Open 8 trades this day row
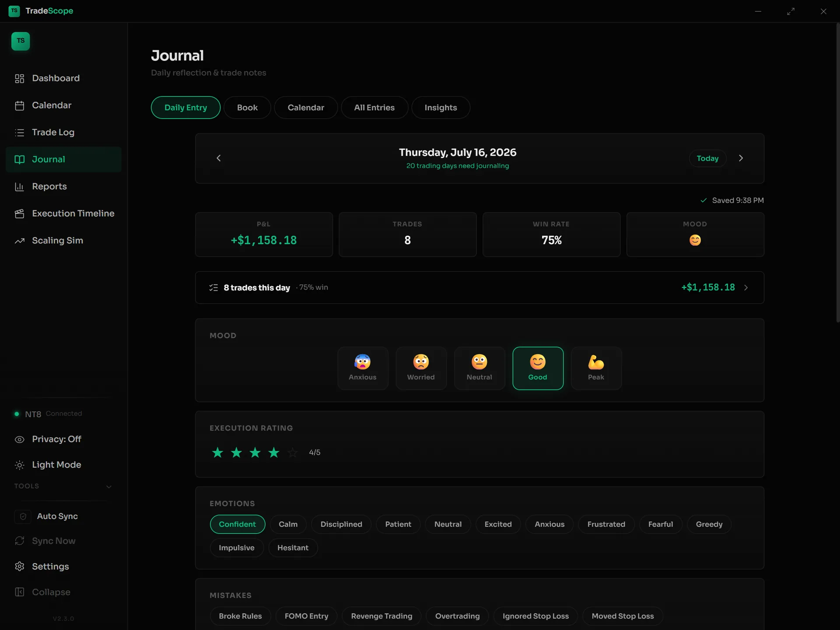This screenshot has width=840, height=630. coord(479,287)
